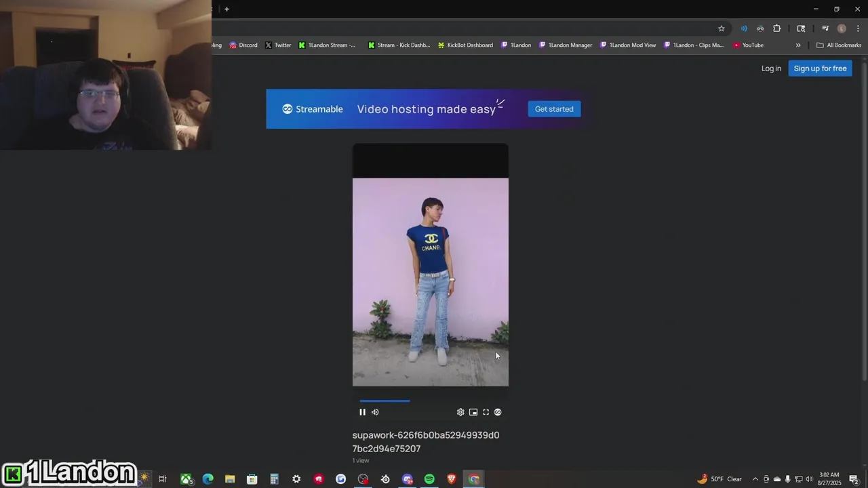Open Discord from the taskbar
868x488 pixels.
tap(408, 479)
